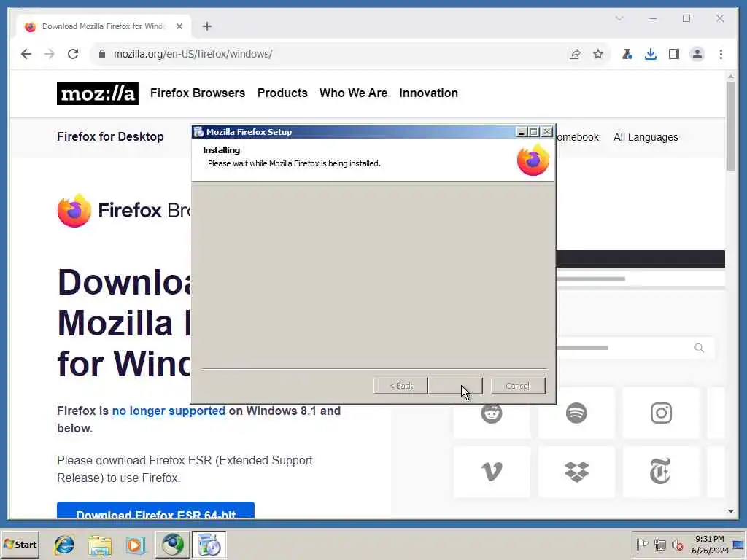Viewport: 747px width, 560px height.
Task: Open the Chrome Labs flask icon
Action: (x=627, y=54)
